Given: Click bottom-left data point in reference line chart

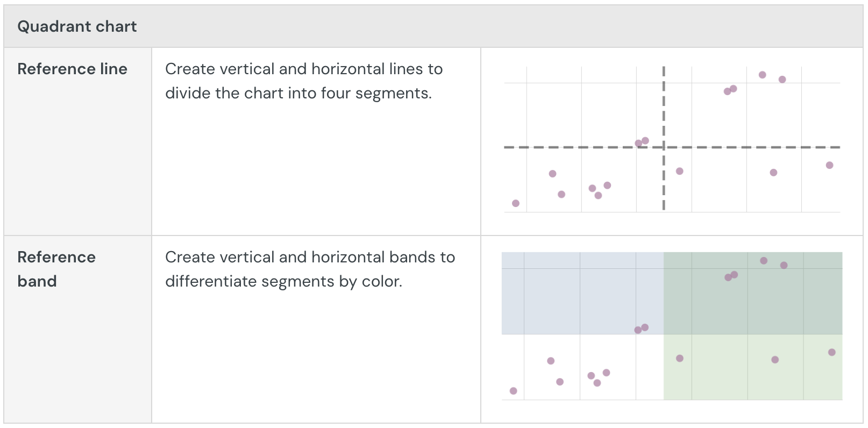Looking at the screenshot, I should point(516,203).
